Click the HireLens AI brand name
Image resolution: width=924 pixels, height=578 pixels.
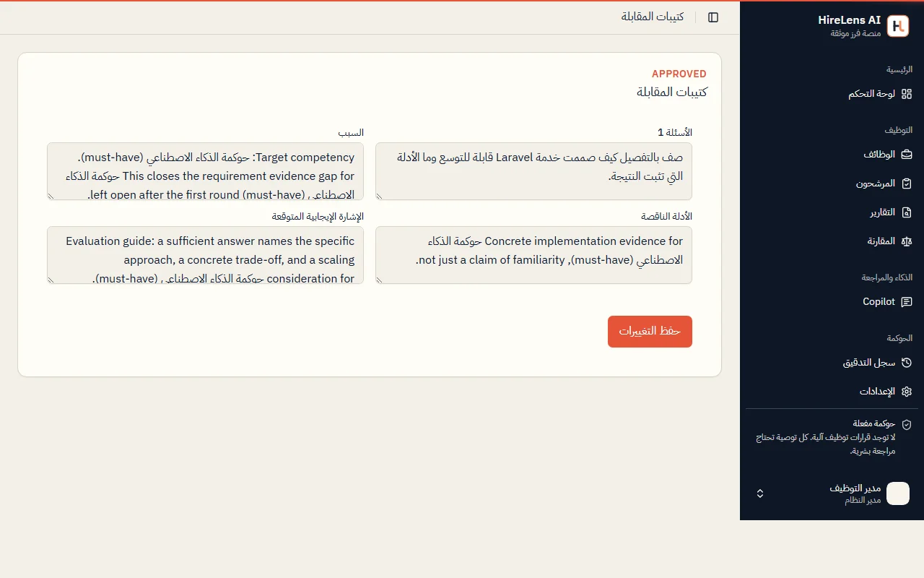(849, 20)
